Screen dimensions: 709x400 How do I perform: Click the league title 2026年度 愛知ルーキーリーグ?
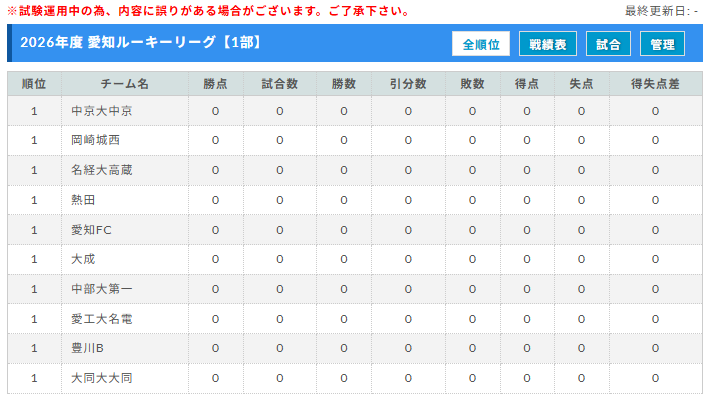pos(140,45)
